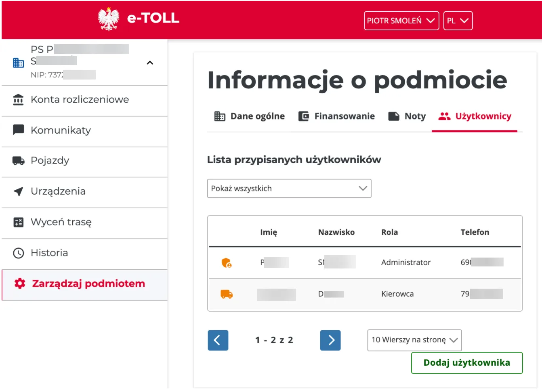Open the Noty tab
Screen dimensions: 542x392
point(407,116)
